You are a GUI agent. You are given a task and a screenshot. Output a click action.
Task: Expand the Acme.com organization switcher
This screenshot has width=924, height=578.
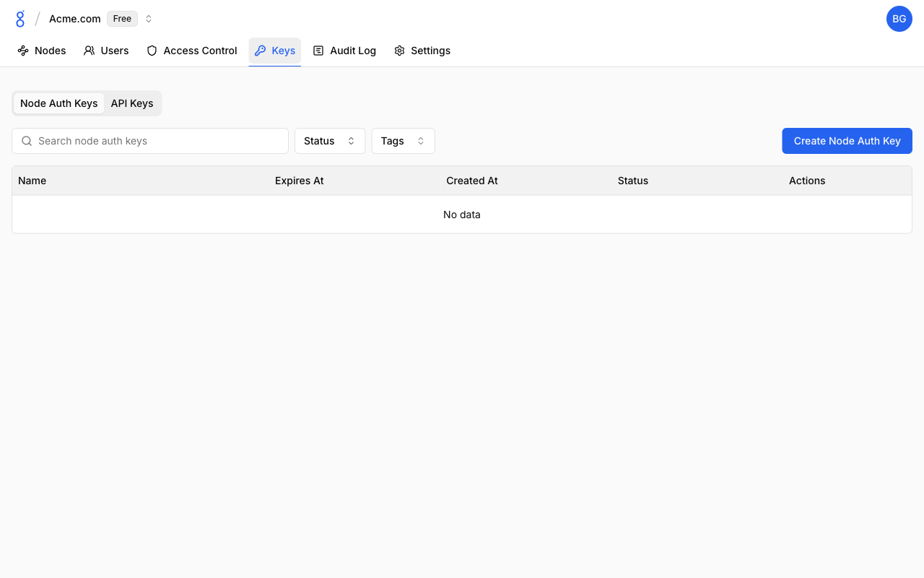(149, 19)
